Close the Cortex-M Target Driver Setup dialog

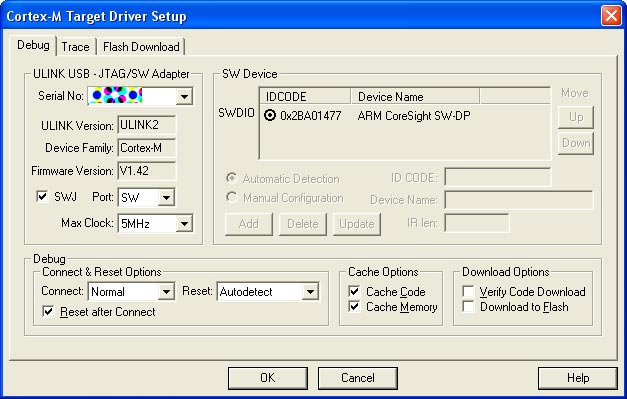point(611,16)
